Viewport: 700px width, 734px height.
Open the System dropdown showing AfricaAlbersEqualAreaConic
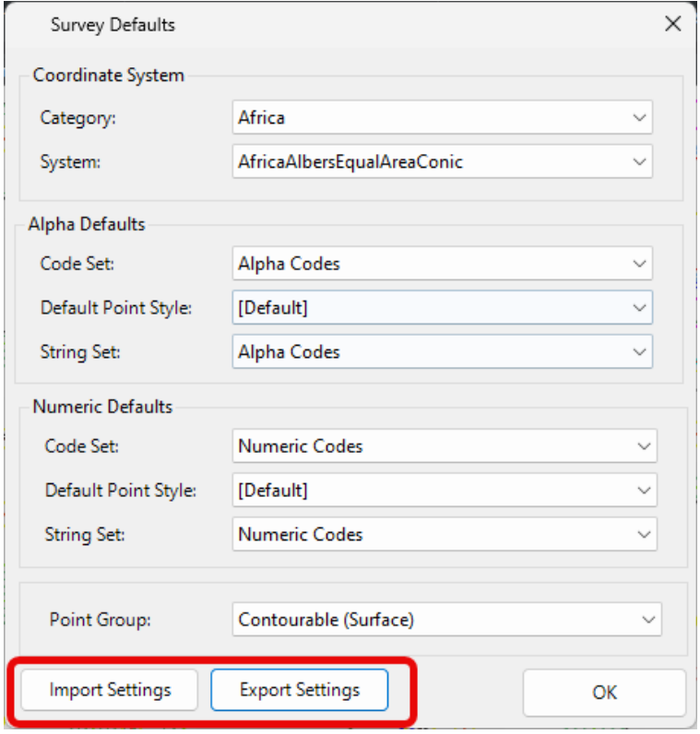(442, 161)
